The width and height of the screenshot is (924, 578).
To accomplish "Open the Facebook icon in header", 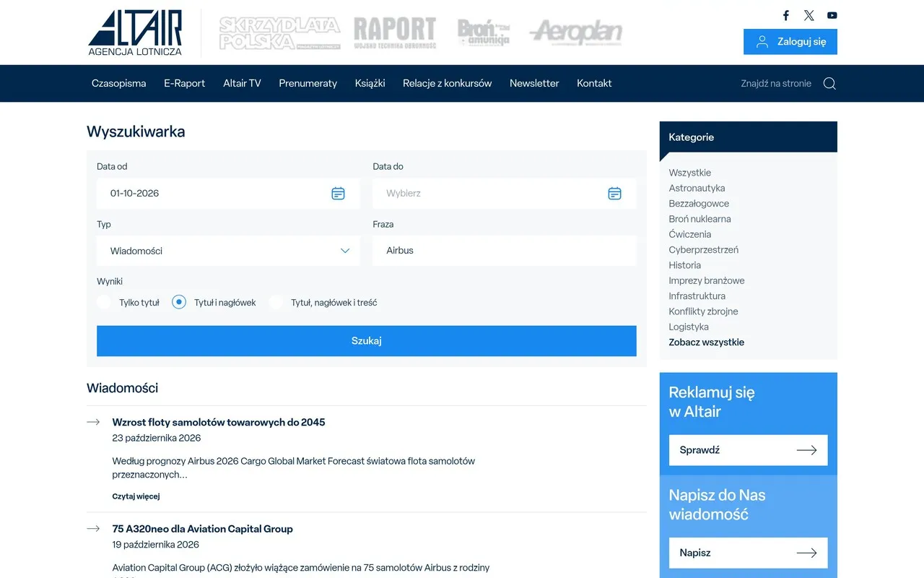I will pyautogui.click(x=786, y=15).
